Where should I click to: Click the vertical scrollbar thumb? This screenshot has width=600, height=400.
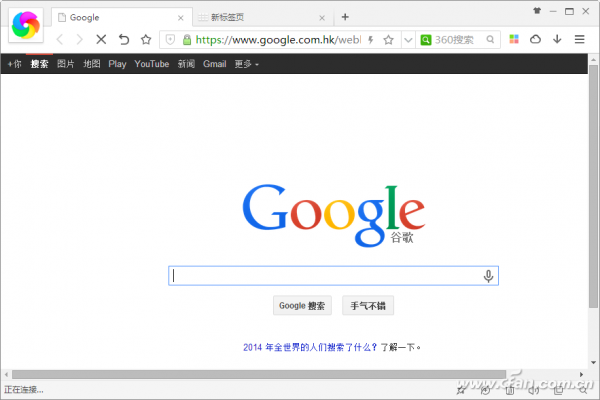point(593,186)
